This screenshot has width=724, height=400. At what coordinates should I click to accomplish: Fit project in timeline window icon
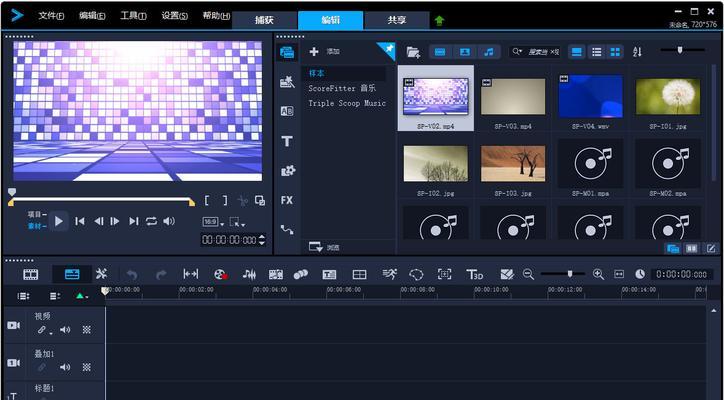pos(619,274)
